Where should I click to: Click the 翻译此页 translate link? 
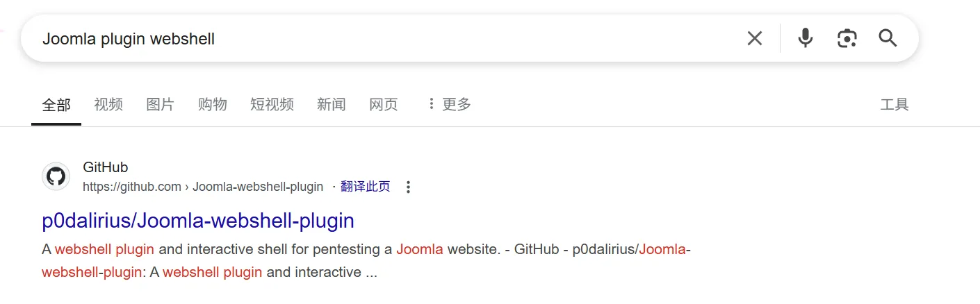pos(366,186)
